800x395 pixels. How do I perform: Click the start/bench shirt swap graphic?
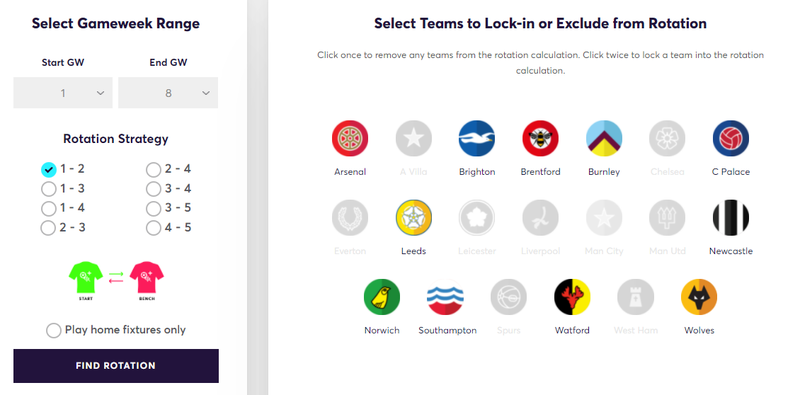tap(116, 280)
